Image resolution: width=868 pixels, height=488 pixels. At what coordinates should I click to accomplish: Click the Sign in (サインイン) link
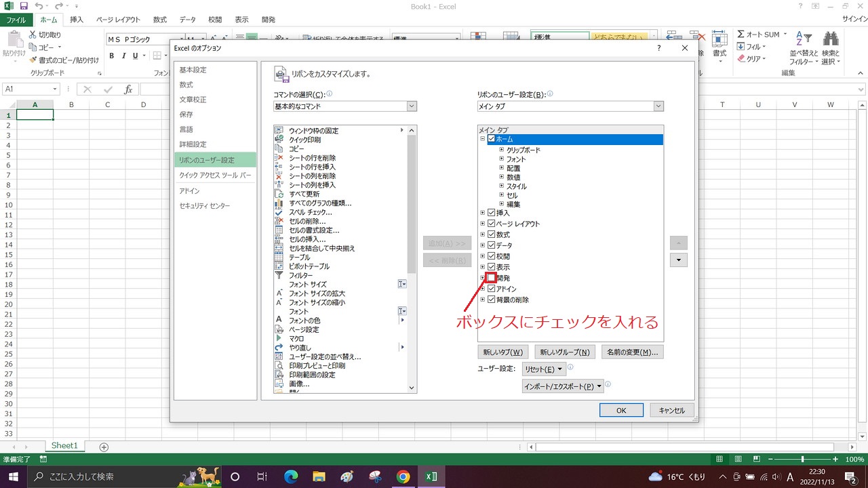855,20
